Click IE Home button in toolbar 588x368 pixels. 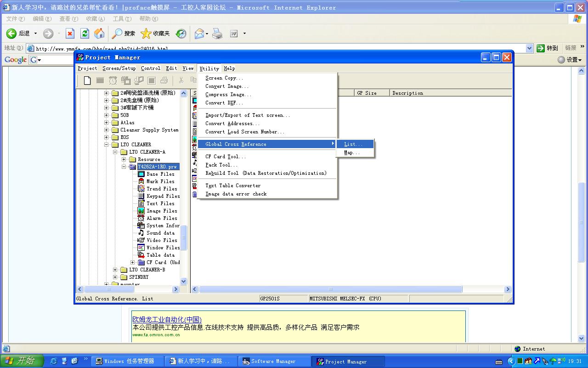(x=99, y=34)
